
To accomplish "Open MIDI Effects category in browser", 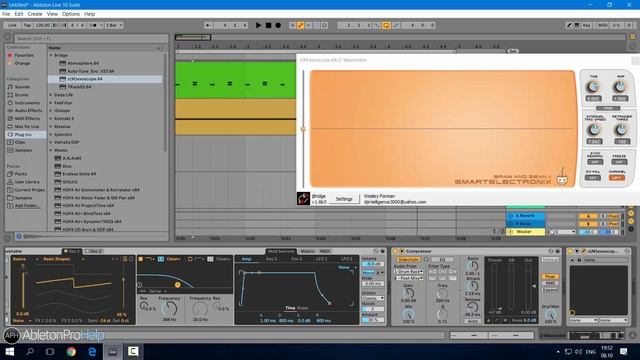I will [x=27, y=118].
